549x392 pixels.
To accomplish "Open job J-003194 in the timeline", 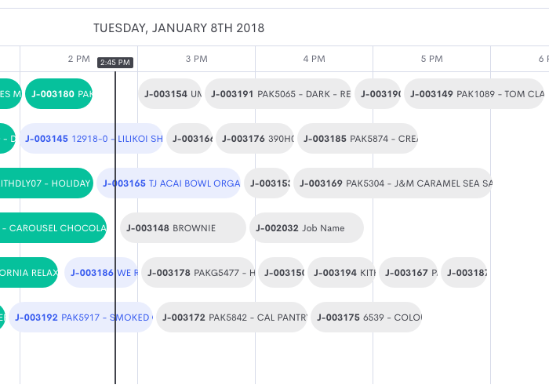I will pos(341,273).
